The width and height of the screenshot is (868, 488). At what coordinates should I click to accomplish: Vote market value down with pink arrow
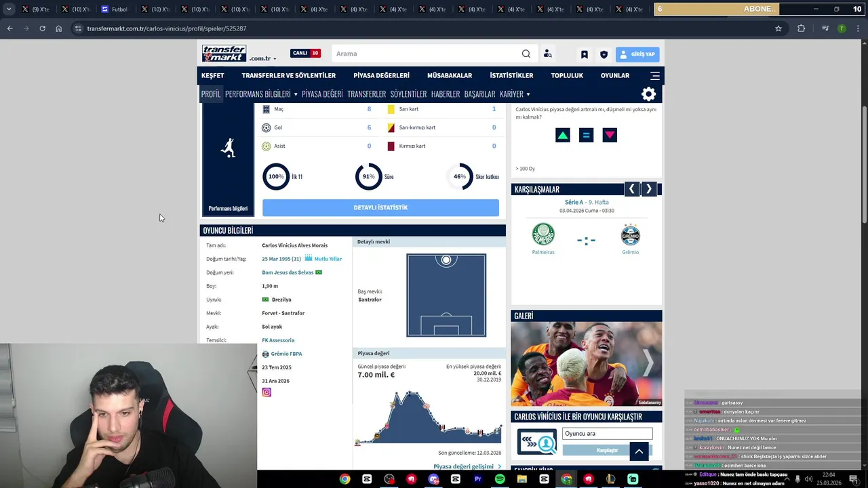pyautogui.click(x=610, y=135)
